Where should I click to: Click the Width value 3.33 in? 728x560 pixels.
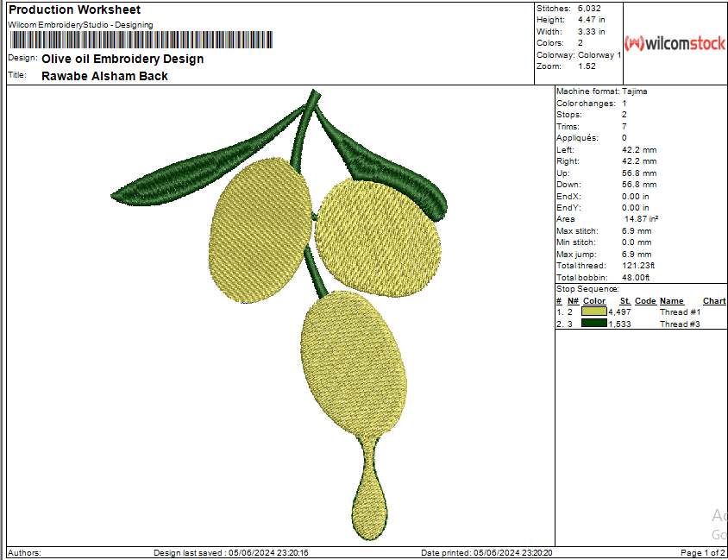[591, 32]
